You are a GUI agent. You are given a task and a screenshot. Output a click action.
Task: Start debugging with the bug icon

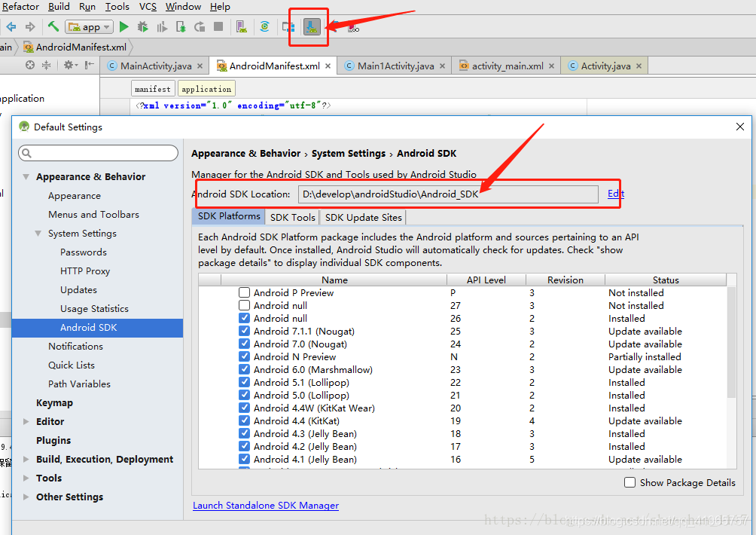[143, 27]
